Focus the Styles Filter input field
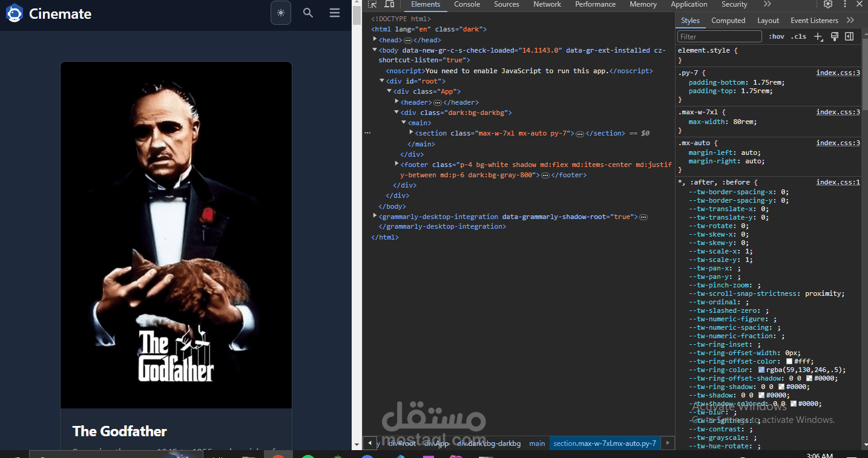Screen dimensions: 868x458 pos(720,37)
